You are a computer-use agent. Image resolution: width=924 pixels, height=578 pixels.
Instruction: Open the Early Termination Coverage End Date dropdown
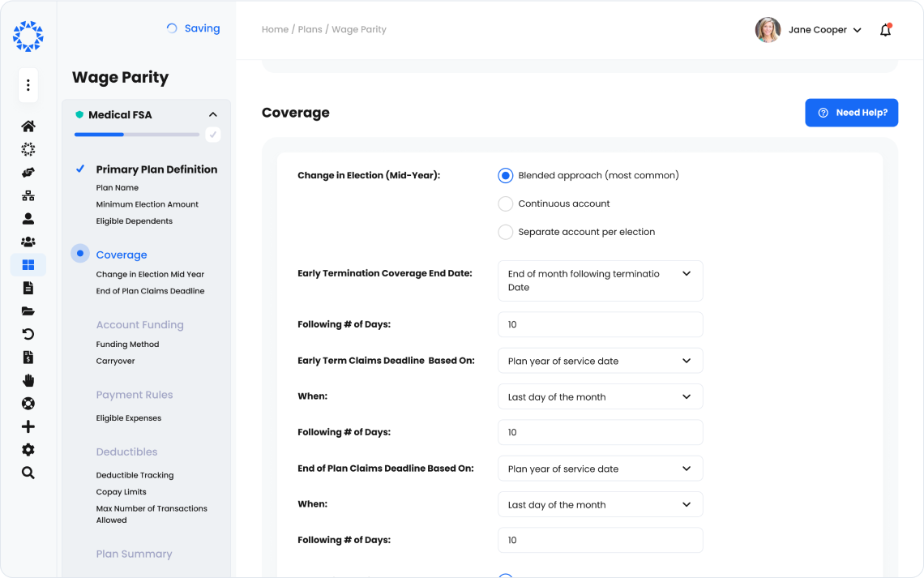pyautogui.click(x=600, y=280)
